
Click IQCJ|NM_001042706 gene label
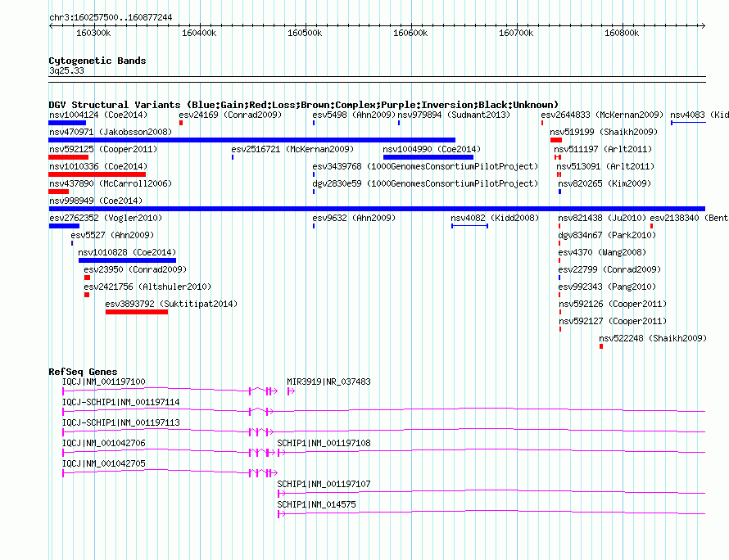click(104, 443)
